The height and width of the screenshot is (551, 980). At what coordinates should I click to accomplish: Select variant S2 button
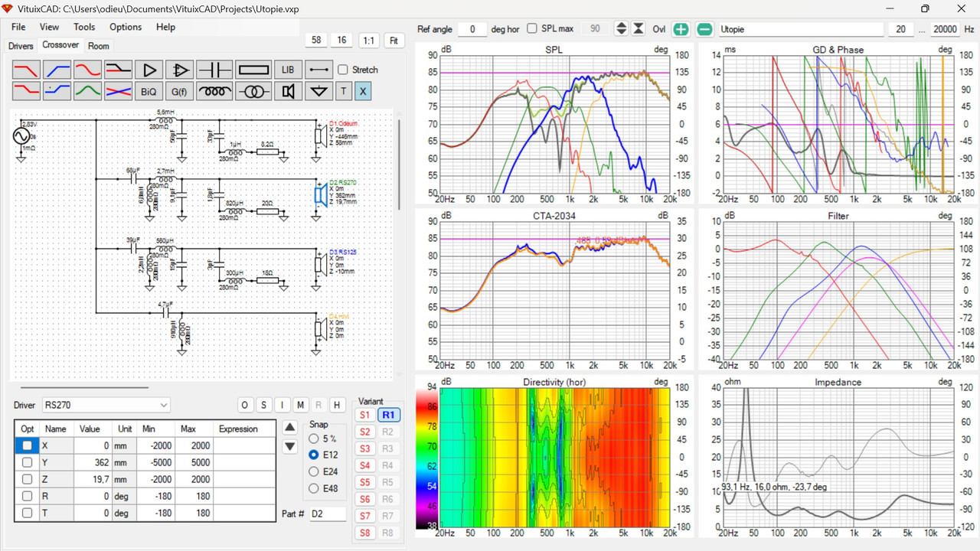[364, 432]
